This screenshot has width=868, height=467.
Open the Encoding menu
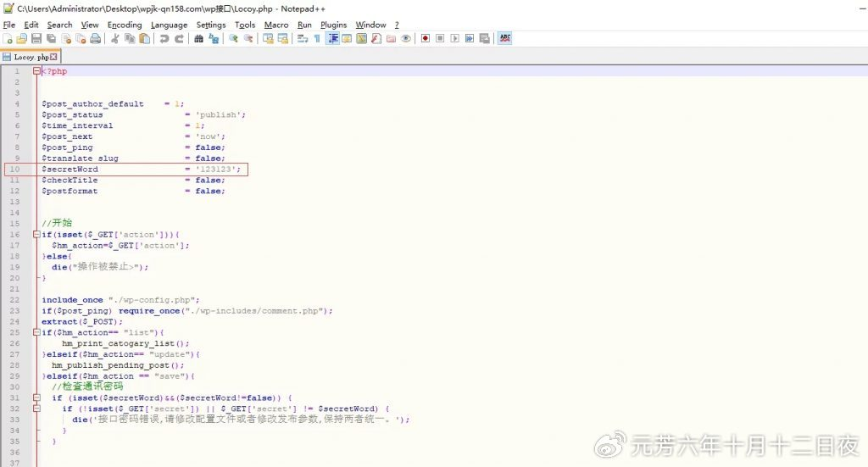click(x=125, y=25)
